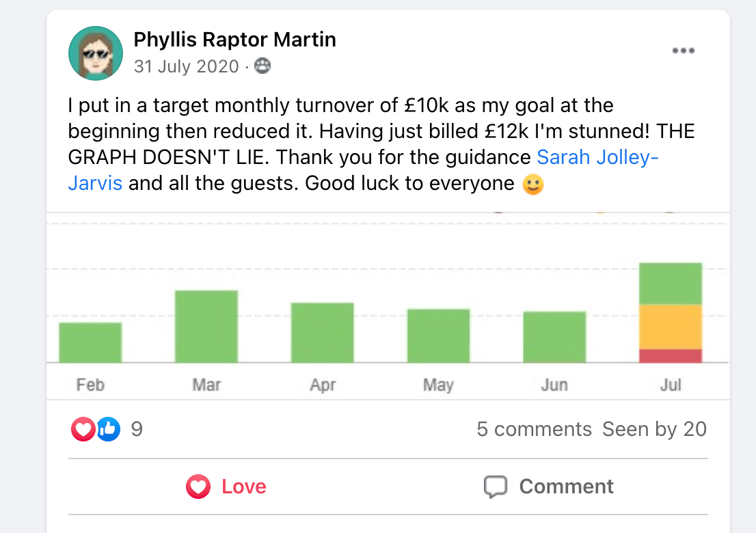View who reacted via the 9 count
This screenshot has height=533, width=756.
pyautogui.click(x=137, y=429)
